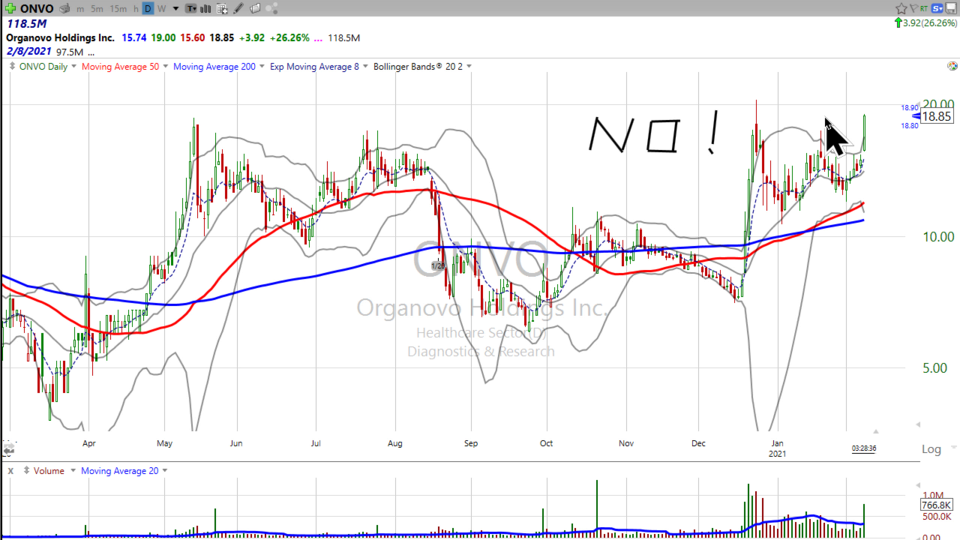Click the 766.8K volume value label
The width and height of the screenshot is (960, 540).
click(936, 505)
